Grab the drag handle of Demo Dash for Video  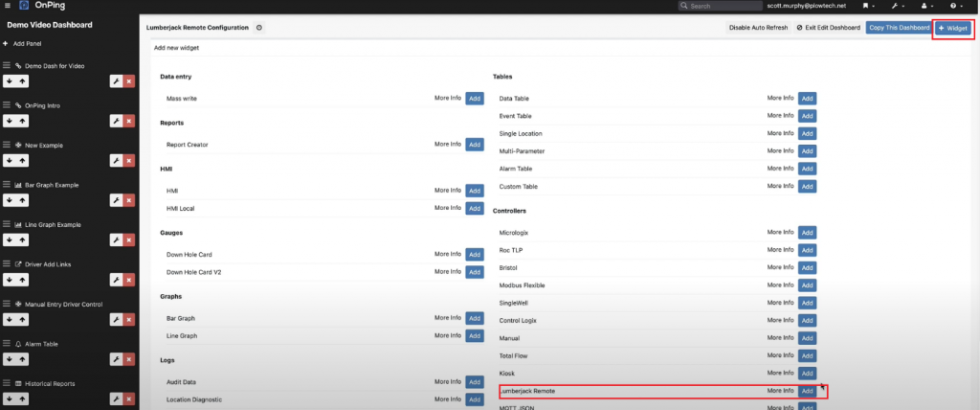(7, 66)
